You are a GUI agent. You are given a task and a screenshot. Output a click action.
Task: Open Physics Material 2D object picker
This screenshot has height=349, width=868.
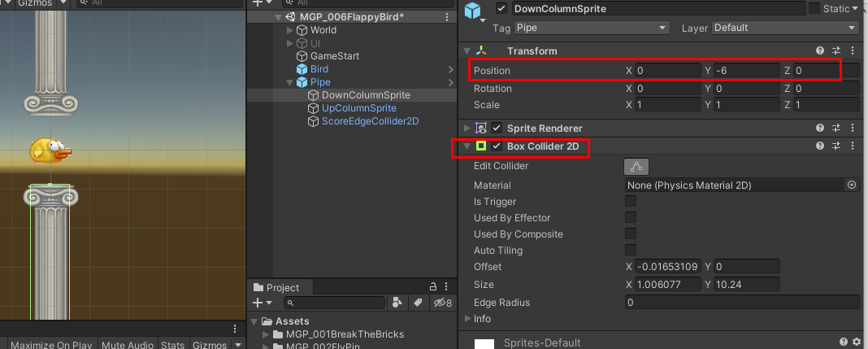coord(852,185)
